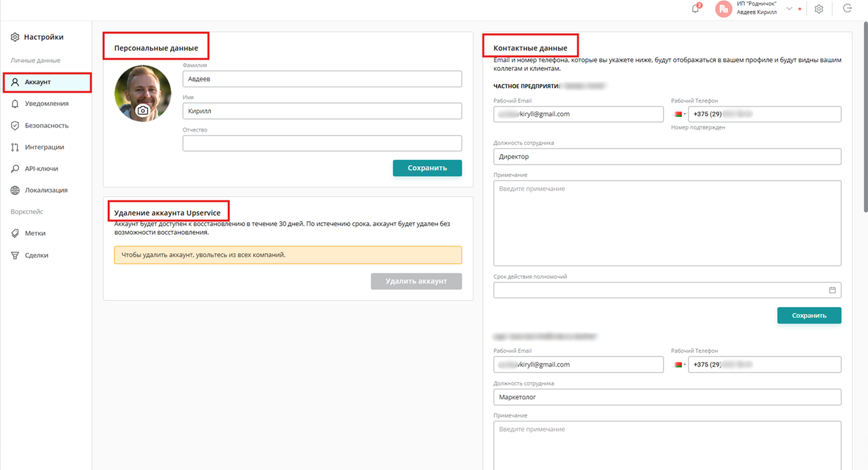Open the notifications bell in the header
868x470 pixels.
(x=695, y=9)
